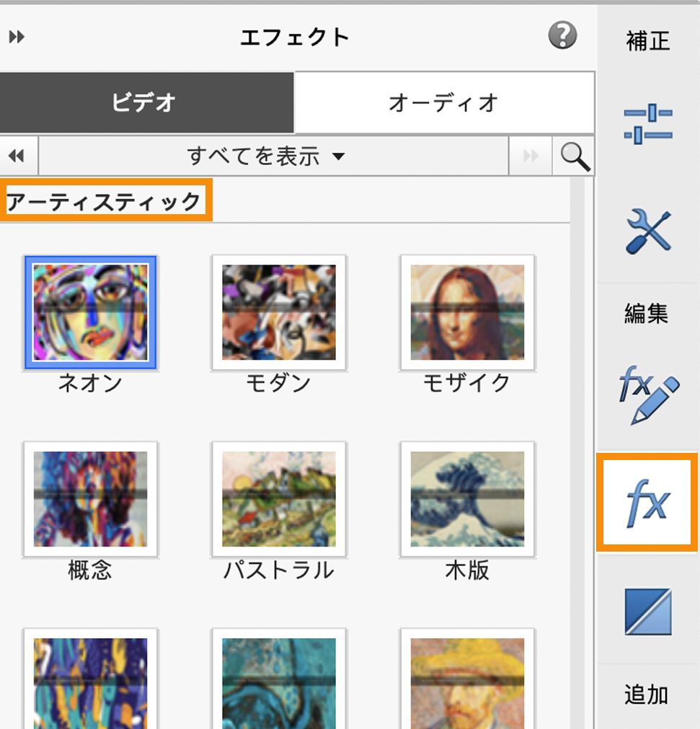This screenshot has width=700, height=729.
Task: Open help for the エフェクト panel
Action: click(562, 35)
